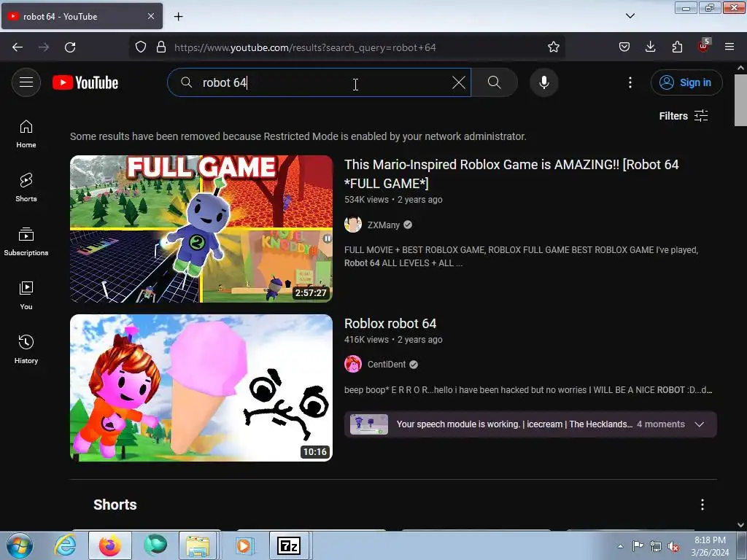Open the uBlock Origin extension icon
Image resolution: width=747 pixels, height=560 pixels.
[x=703, y=46]
